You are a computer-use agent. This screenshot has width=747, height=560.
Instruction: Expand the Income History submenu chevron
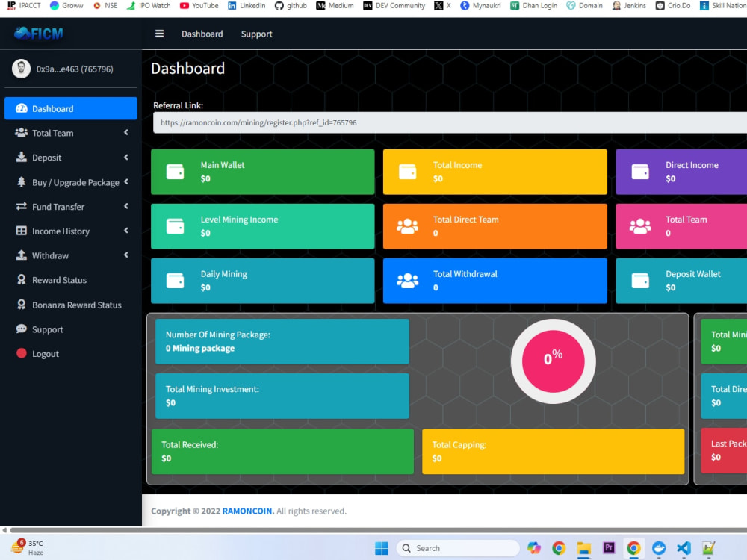126,231
